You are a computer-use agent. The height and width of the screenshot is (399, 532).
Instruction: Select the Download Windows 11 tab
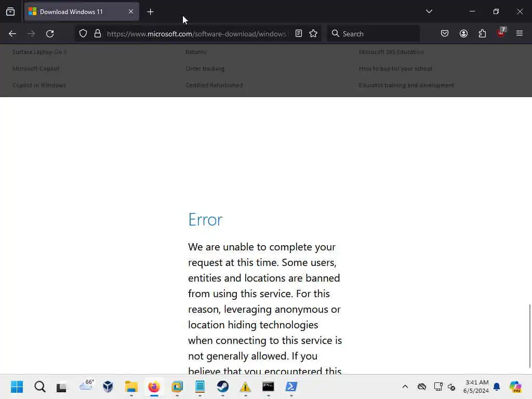click(82, 12)
